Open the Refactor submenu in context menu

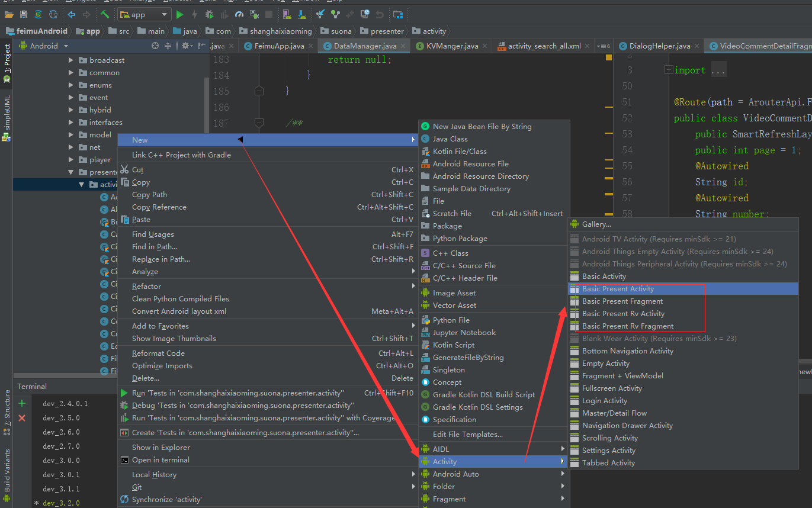pos(268,287)
